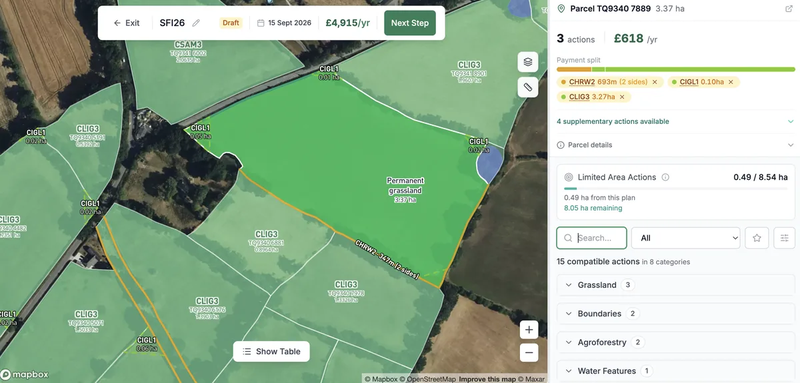Toggle the favourites star filter
The height and width of the screenshot is (383, 800).
tap(757, 238)
